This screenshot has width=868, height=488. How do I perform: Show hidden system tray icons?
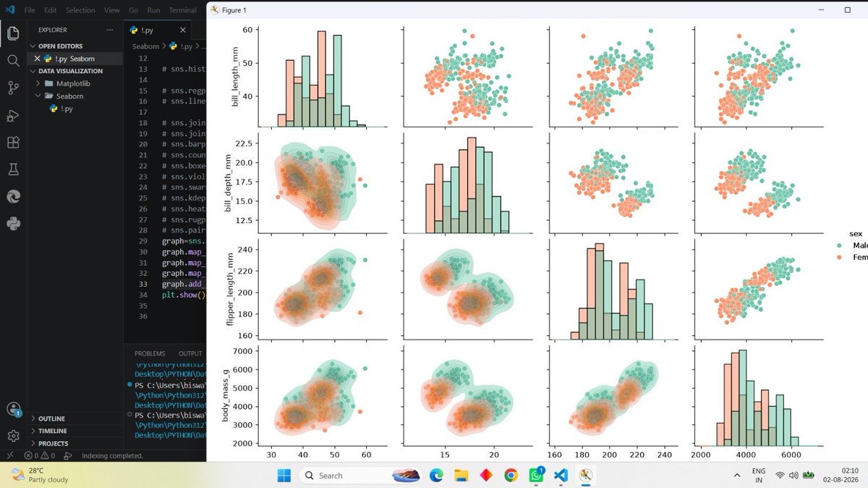point(737,475)
